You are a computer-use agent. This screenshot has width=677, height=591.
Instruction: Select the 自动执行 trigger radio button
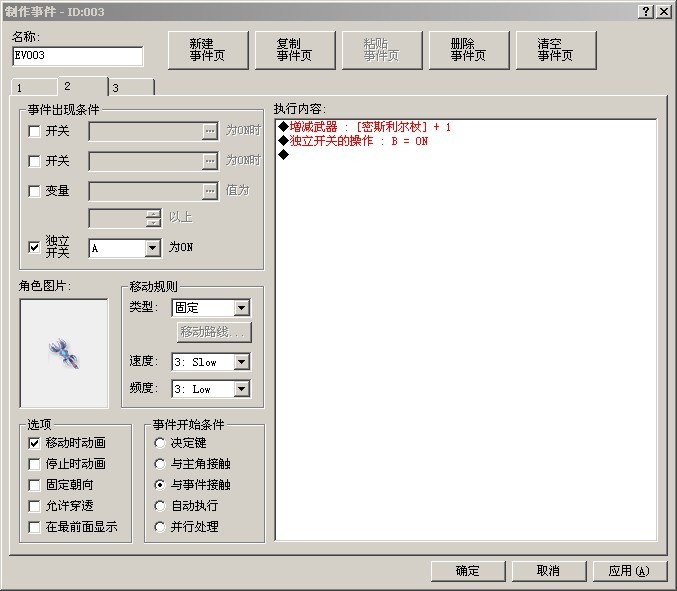(x=160, y=506)
